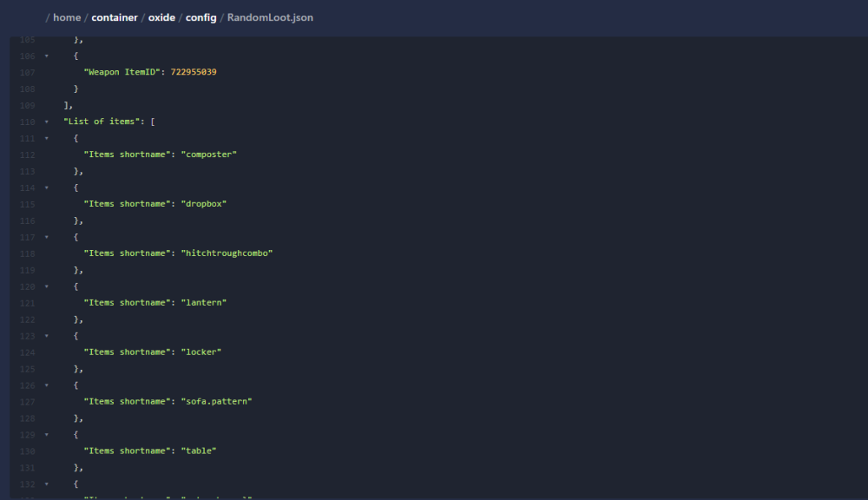Collapse the lantern object at line 120
This screenshot has height=500, width=868.
point(45,286)
